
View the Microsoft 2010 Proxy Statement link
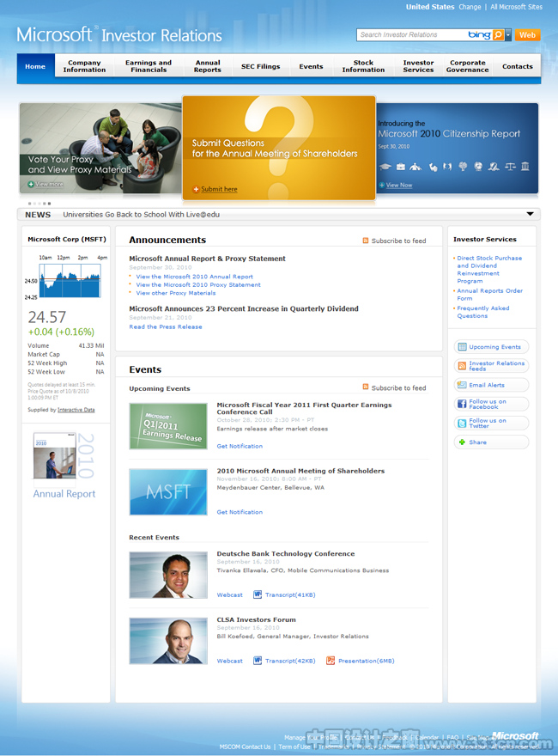(x=198, y=285)
